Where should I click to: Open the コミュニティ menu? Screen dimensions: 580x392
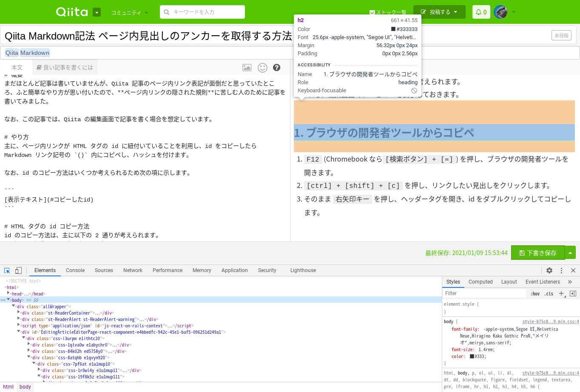[x=129, y=13]
